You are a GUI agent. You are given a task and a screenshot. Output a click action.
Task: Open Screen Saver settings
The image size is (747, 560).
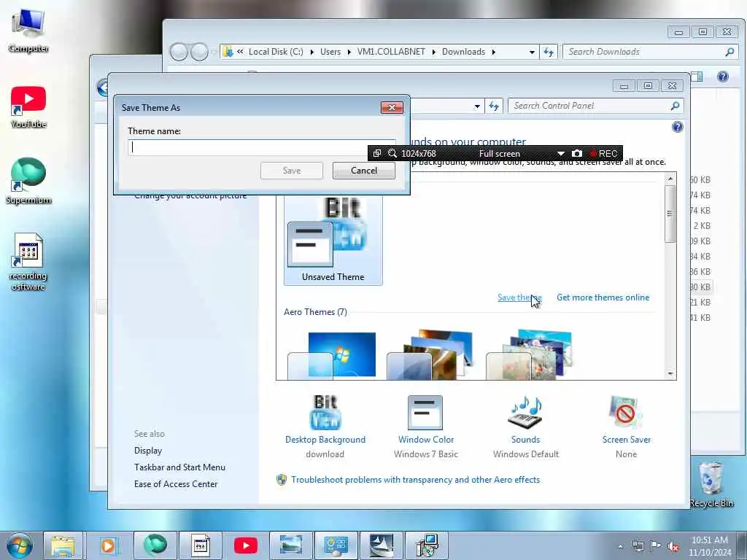tap(626, 427)
